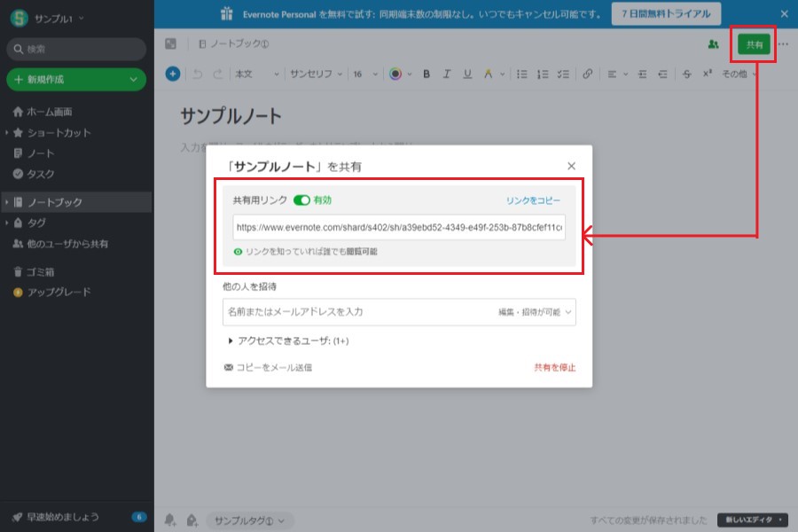Open the その他 formatting dropdown

point(739,74)
